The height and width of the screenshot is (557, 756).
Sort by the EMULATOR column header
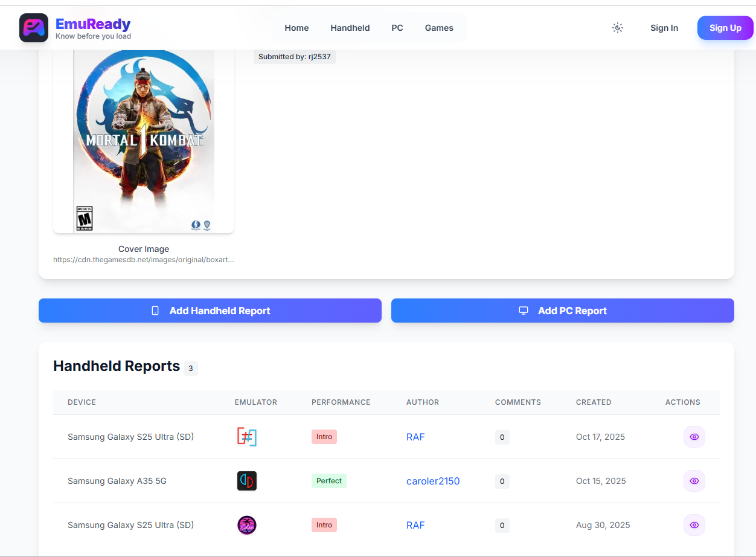click(256, 402)
